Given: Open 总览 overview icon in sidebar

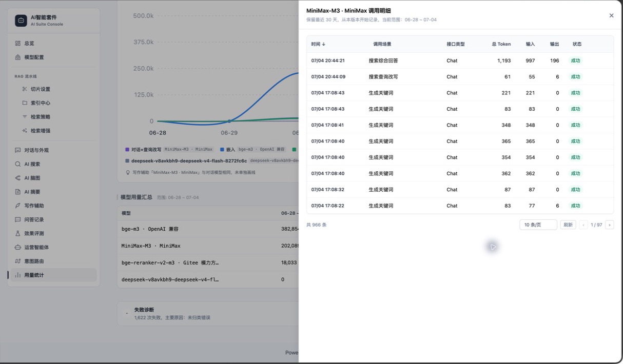Looking at the screenshot, I should 18,44.
